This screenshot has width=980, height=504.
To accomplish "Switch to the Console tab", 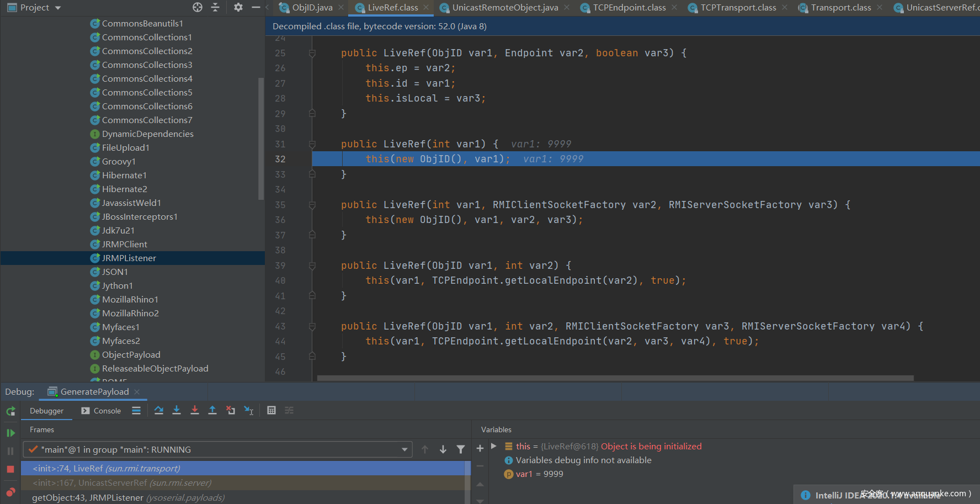I will click(101, 411).
